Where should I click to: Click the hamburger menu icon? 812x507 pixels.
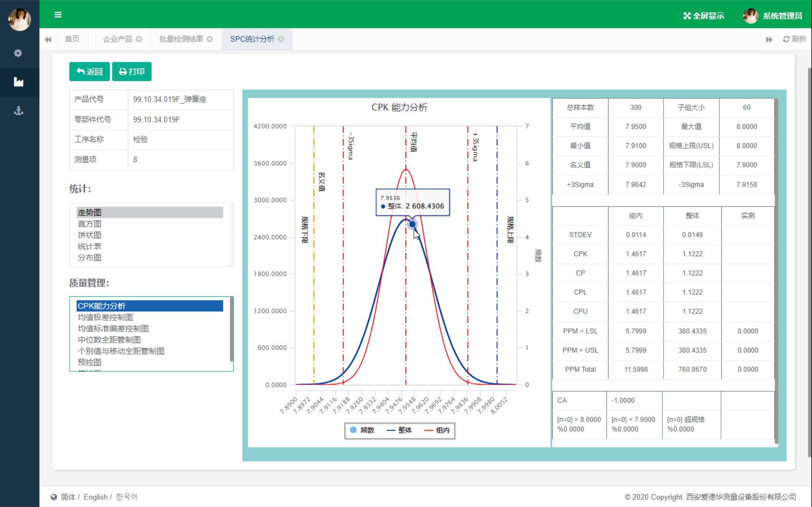click(58, 15)
